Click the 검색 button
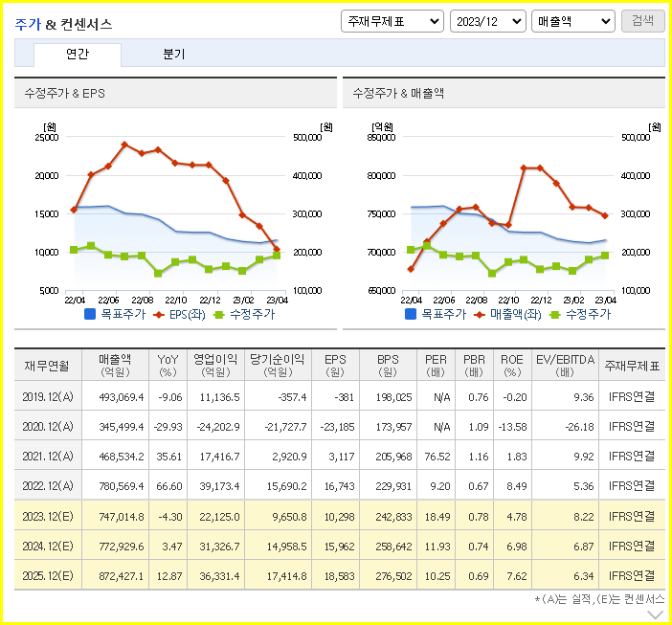Screen dimensions: 672x625 click(643, 21)
